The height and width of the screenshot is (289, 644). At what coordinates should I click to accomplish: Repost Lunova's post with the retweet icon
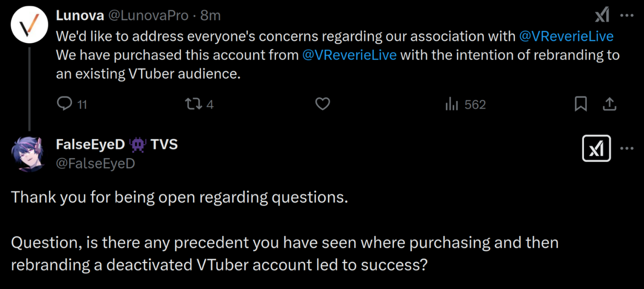pos(193,104)
